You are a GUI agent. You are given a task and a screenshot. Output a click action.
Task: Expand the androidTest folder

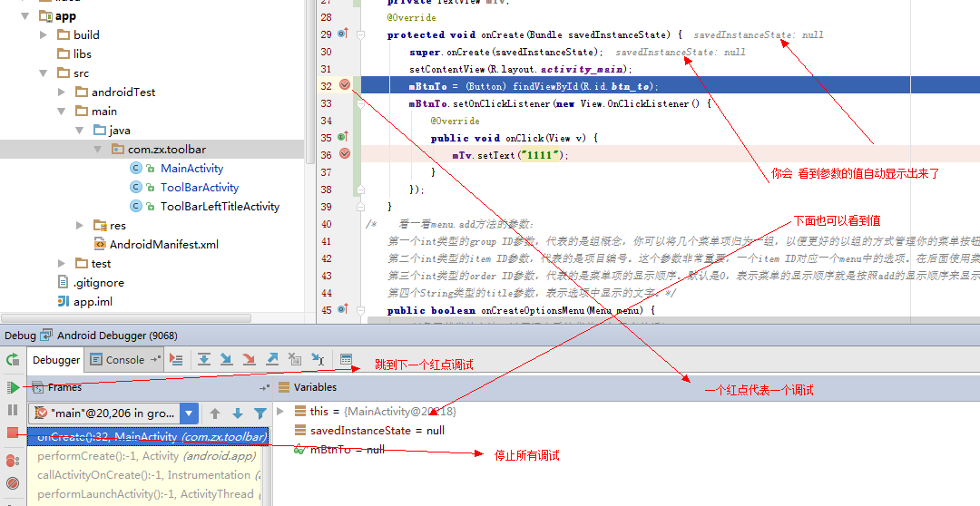tap(62, 92)
